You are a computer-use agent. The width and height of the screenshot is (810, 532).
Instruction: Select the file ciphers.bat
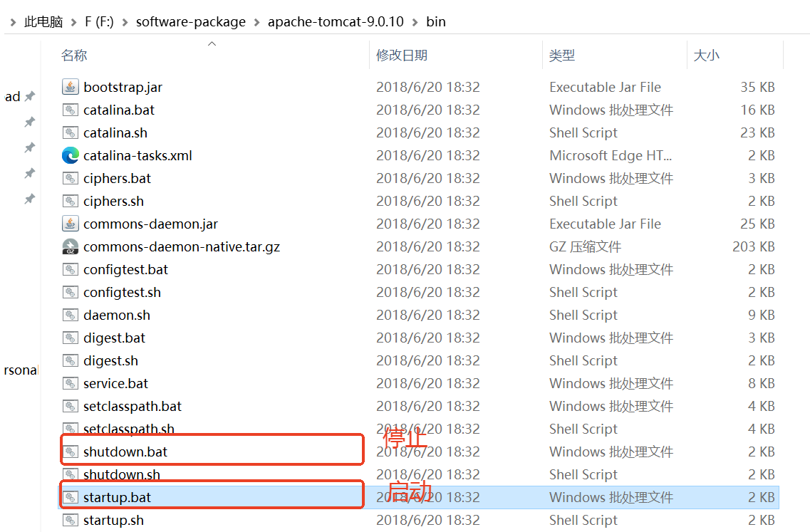coord(117,178)
